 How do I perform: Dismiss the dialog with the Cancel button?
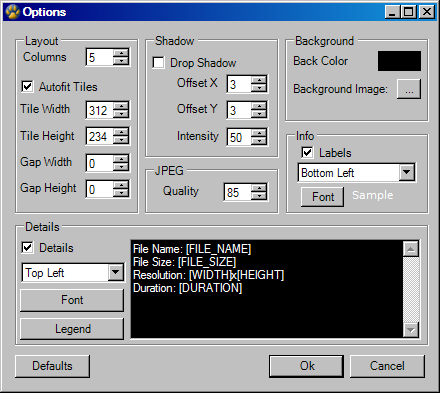click(387, 366)
